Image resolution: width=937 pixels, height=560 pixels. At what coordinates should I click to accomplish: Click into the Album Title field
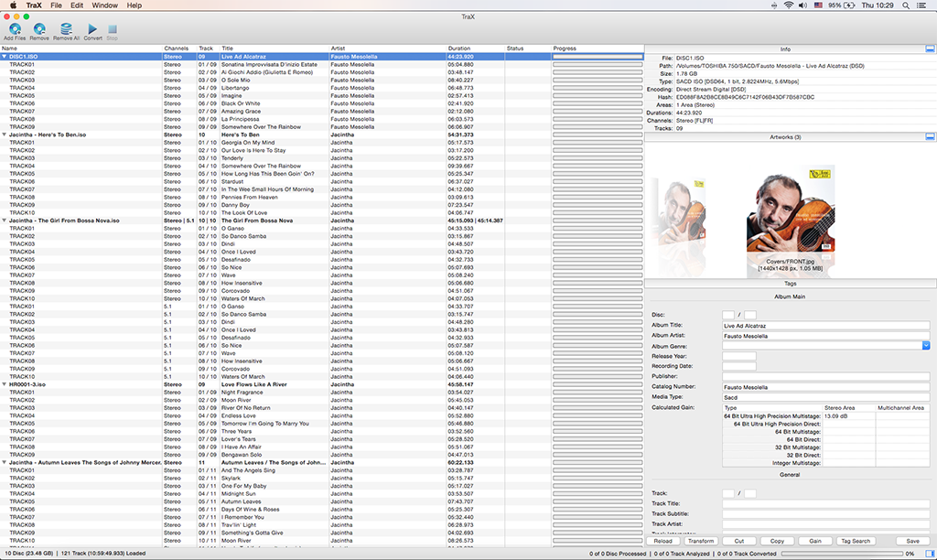click(x=826, y=326)
